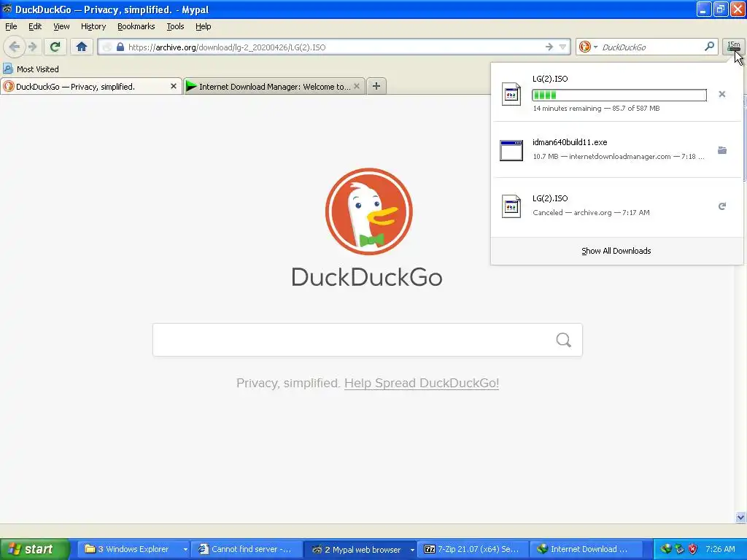The width and height of the screenshot is (747, 560).
Task: Expand the Windows Explorer taskbar group arrow
Action: tap(185, 550)
